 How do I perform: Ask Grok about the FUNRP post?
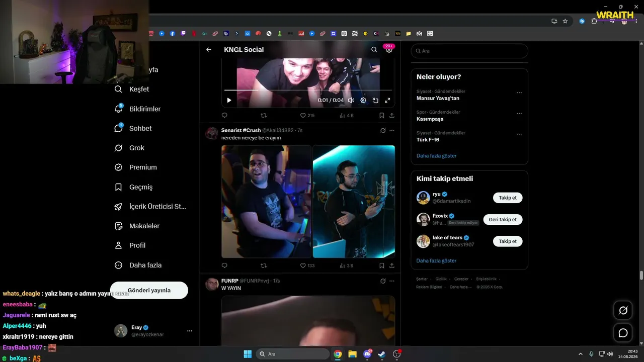[x=383, y=281]
